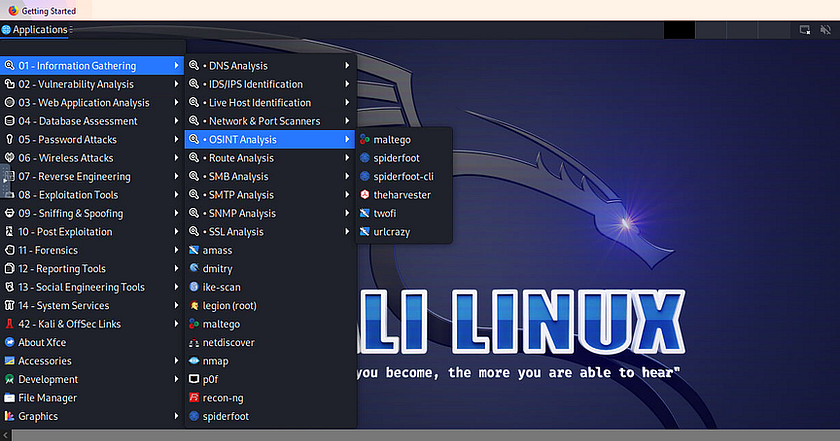This screenshot has height=441, width=840.
Task: Click the About Xfce icon
Action: (9, 342)
